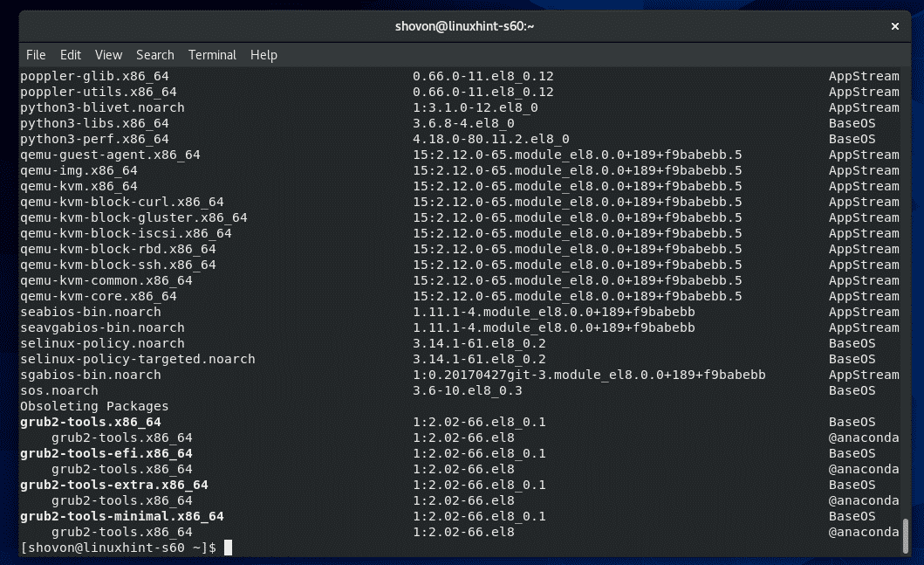Image resolution: width=924 pixels, height=565 pixels.
Task: Click the bold grub2-tools-extra.x86_64 package name
Action: (x=113, y=485)
